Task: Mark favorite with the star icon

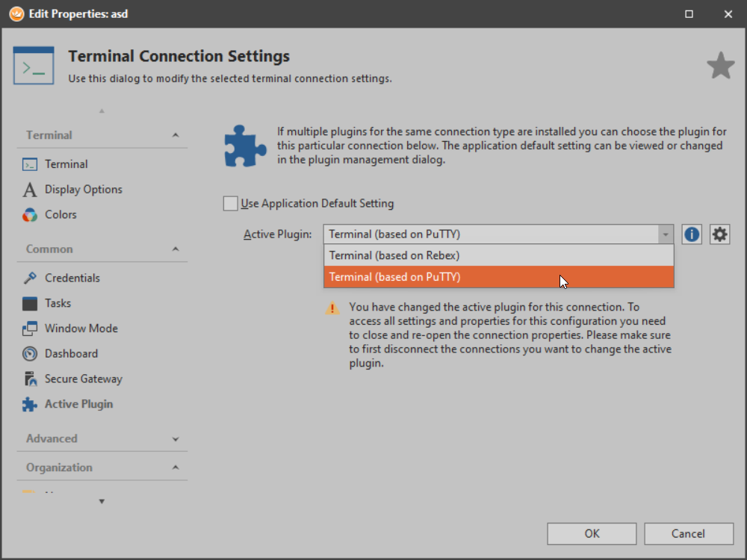Action: coord(721,66)
